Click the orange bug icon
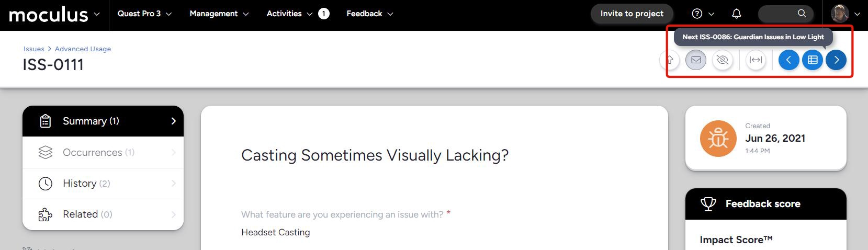Viewport: 868px width, 250px height. click(718, 139)
